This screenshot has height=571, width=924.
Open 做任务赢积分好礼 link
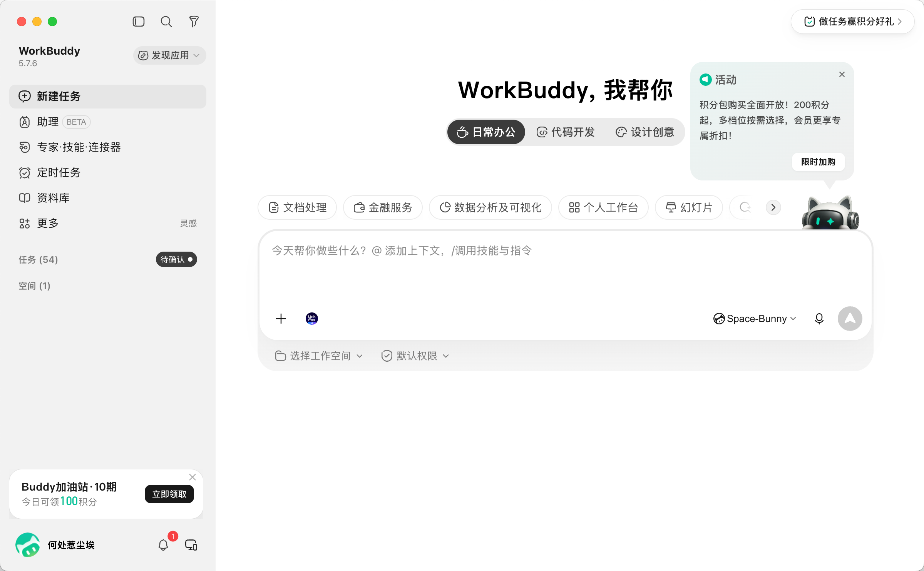(853, 22)
